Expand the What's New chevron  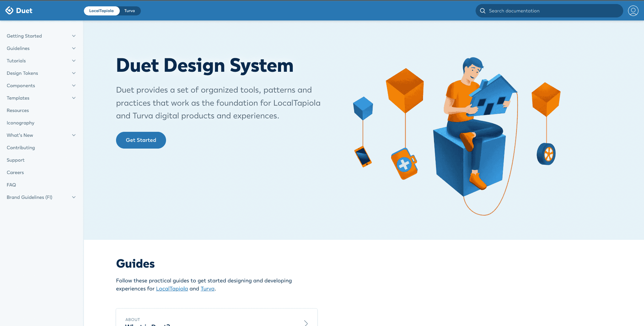74,135
